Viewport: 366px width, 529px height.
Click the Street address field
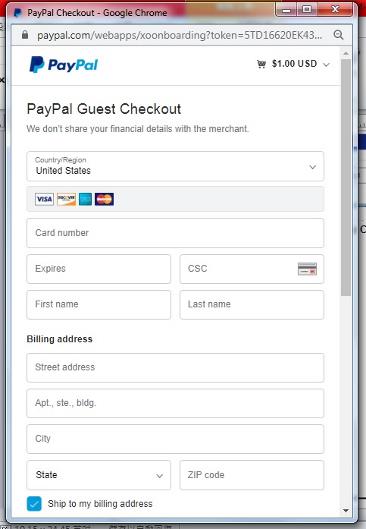point(175,368)
